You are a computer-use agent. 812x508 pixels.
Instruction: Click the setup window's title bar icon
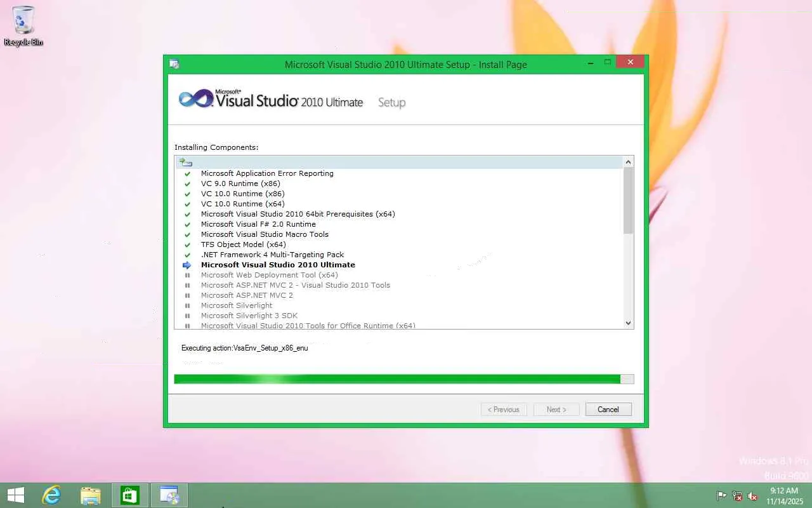point(174,64)
